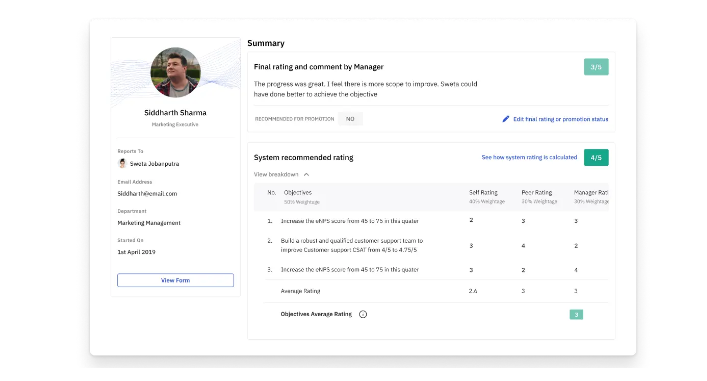Collapse the View breakdown chevron

point(307,174)
